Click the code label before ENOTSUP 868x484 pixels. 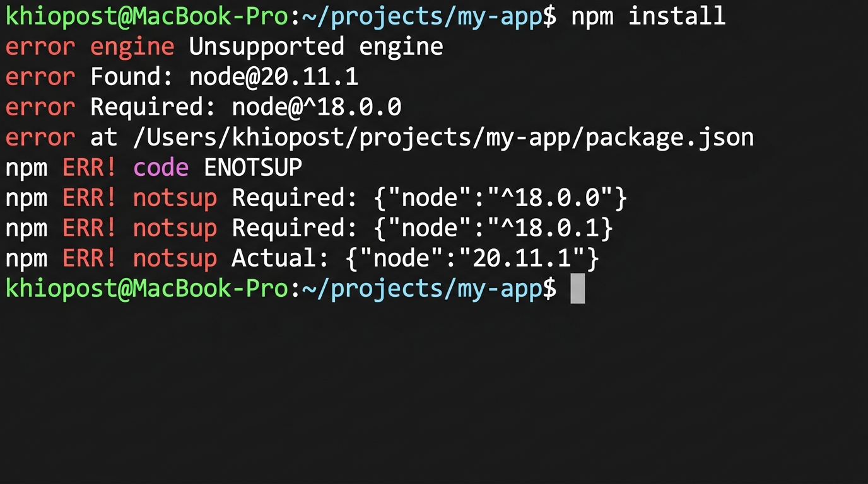[x=161, y=167]
